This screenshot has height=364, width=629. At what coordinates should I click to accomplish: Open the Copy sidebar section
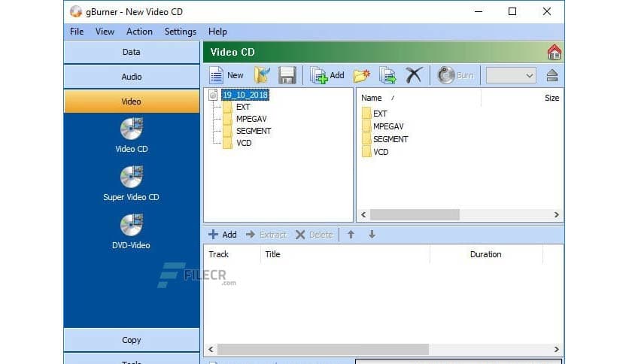pyautogui.click(x=132, y=340)
